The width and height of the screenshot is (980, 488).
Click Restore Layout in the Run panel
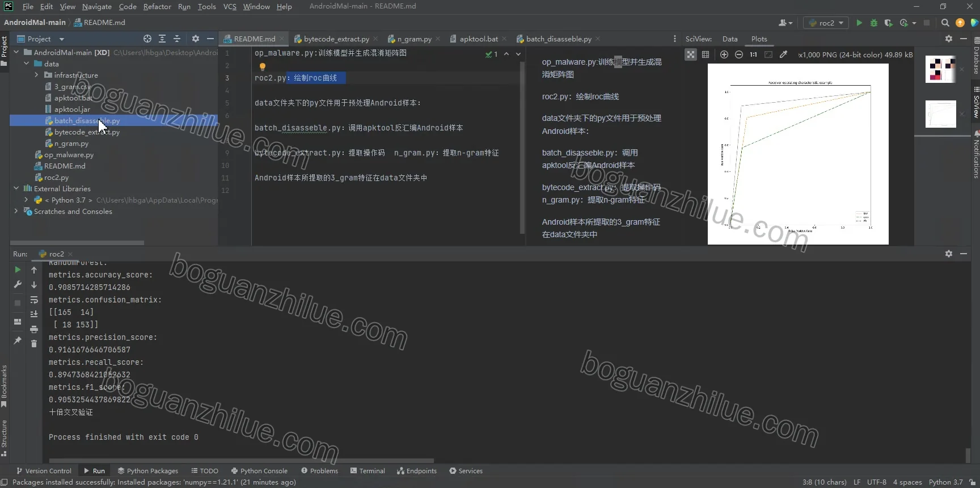coord(18,321)
